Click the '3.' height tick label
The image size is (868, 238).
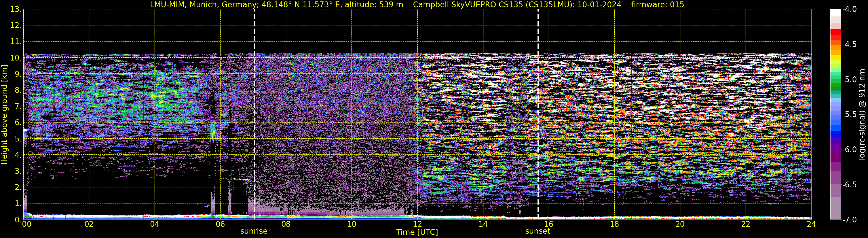pos(18,171)
